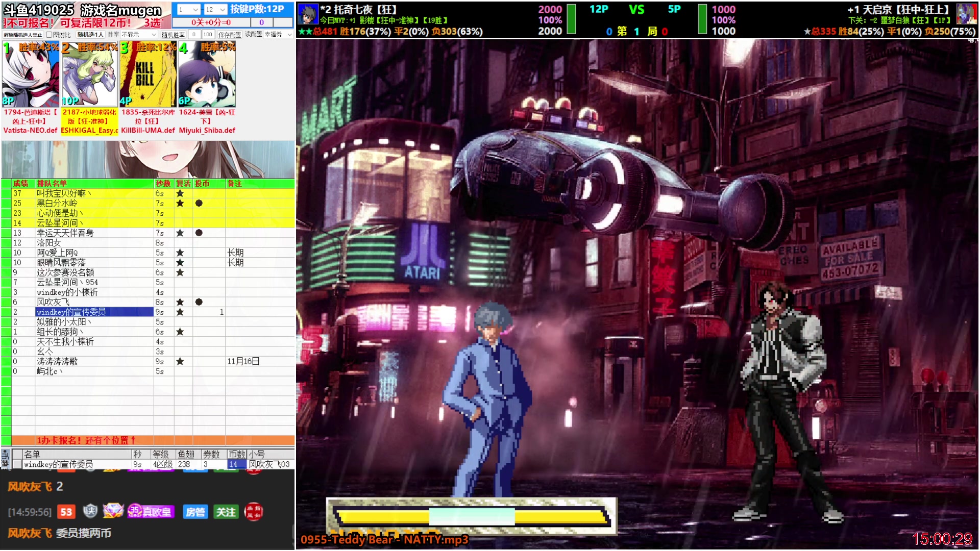980x551 pixels.
Task: Click the 随机胜率 button
Action: [x=173, y=35]
